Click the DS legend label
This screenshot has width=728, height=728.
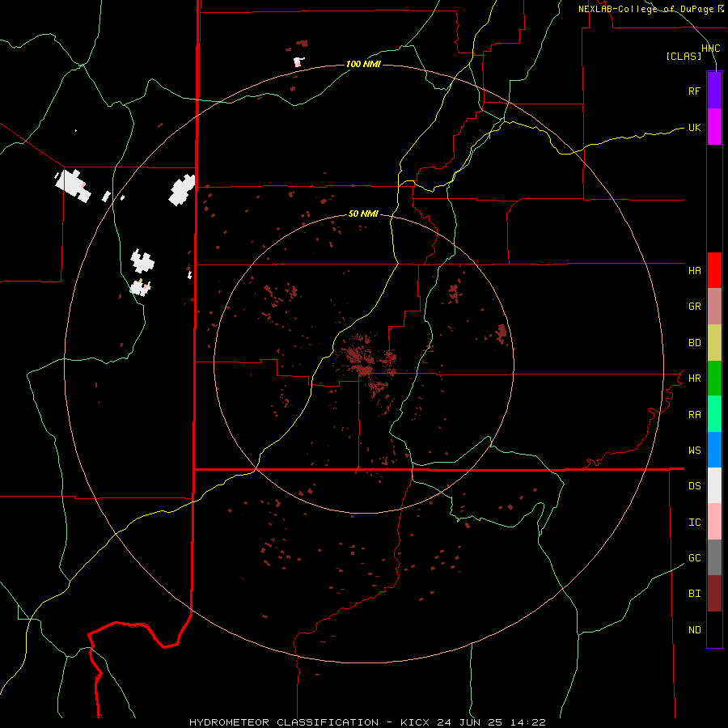694,486
